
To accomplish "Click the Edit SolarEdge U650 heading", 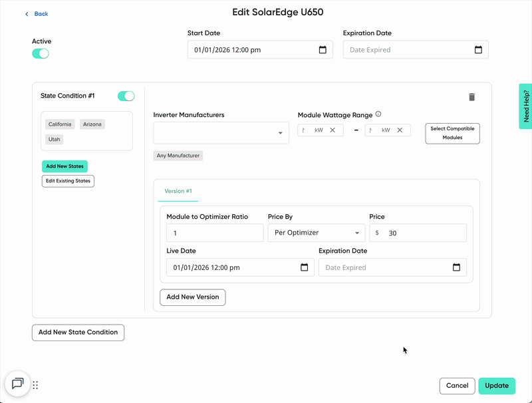I will 277,12.
